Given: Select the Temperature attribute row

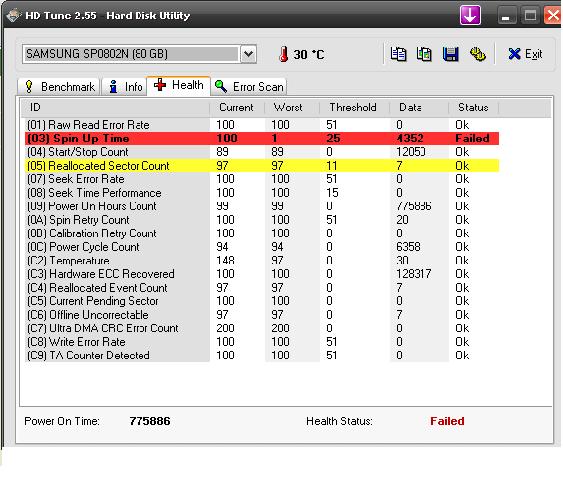Looking at the screenshot, I should click(262, 260).
